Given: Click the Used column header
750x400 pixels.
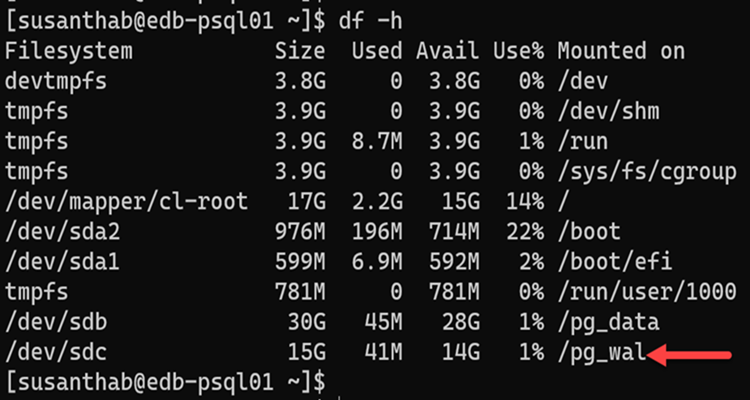Looking at the screenshot, I should pyautogui.click(x=376, y=51).
